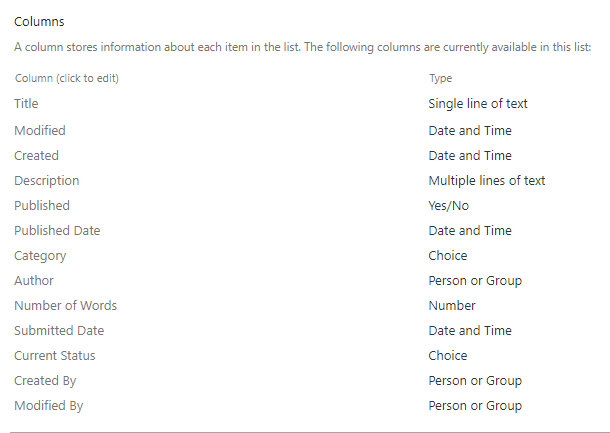Open the Title column settings
This screenshot has width=610, height=433.
(26, 104)
